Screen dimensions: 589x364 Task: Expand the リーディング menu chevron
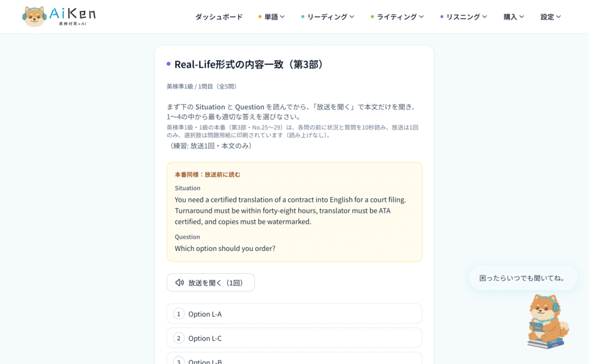[x=352, y=17]
